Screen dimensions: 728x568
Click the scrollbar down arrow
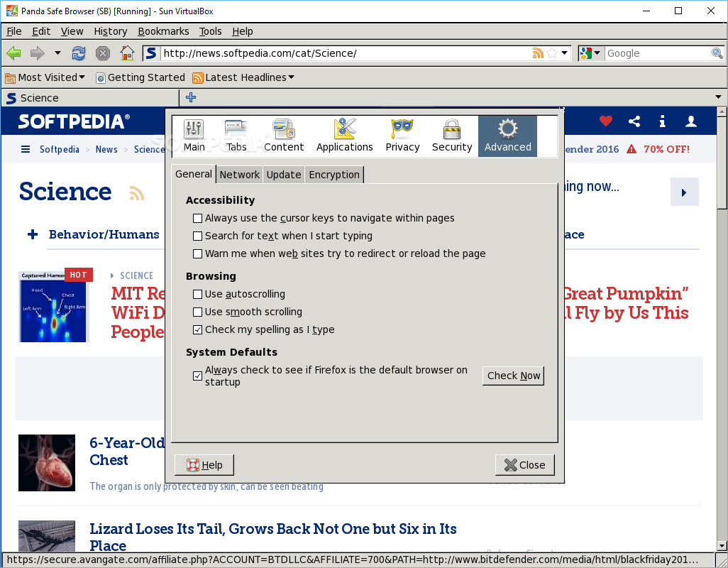pyautogui.click(x=722, y=546)
